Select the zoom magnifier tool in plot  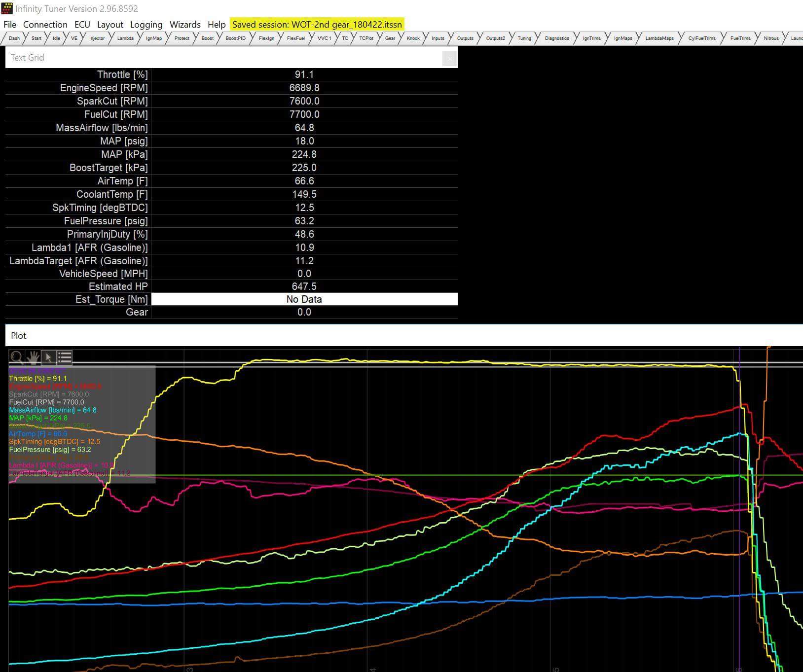pos(17,357)
